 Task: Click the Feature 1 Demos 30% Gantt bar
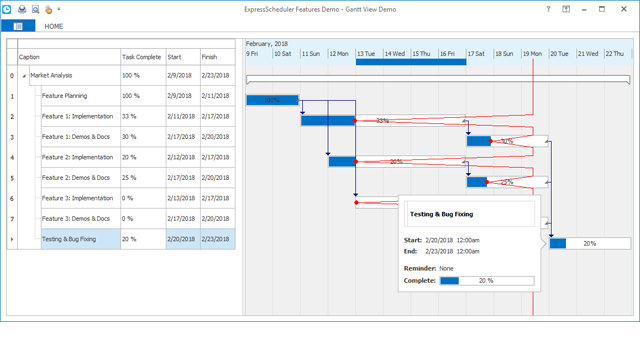pos(507,141)
